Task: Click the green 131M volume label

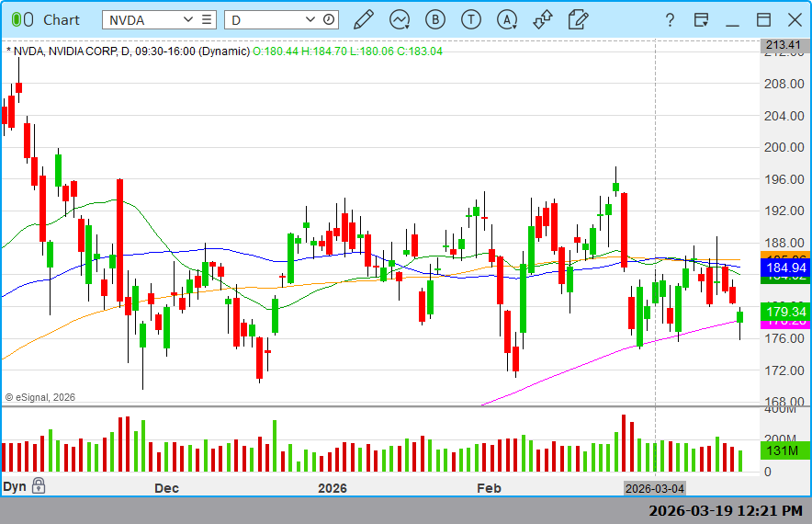Action: tap(786, 450)
